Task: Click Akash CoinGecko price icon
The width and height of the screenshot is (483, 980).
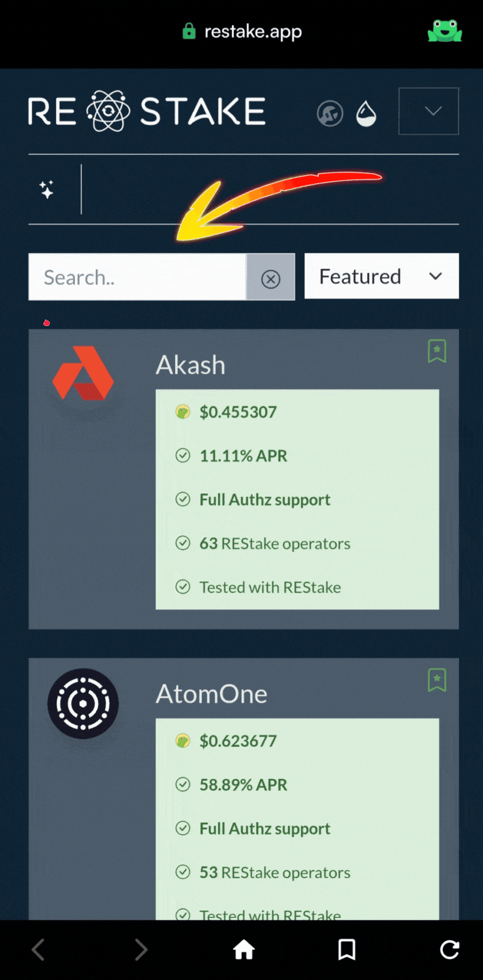Action: pyautogui.click(x=183, y=412)
